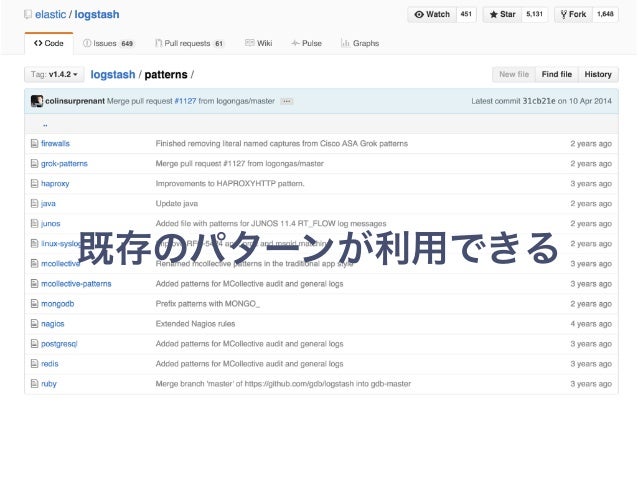Click the Find file button

click(x=557, y=74)
